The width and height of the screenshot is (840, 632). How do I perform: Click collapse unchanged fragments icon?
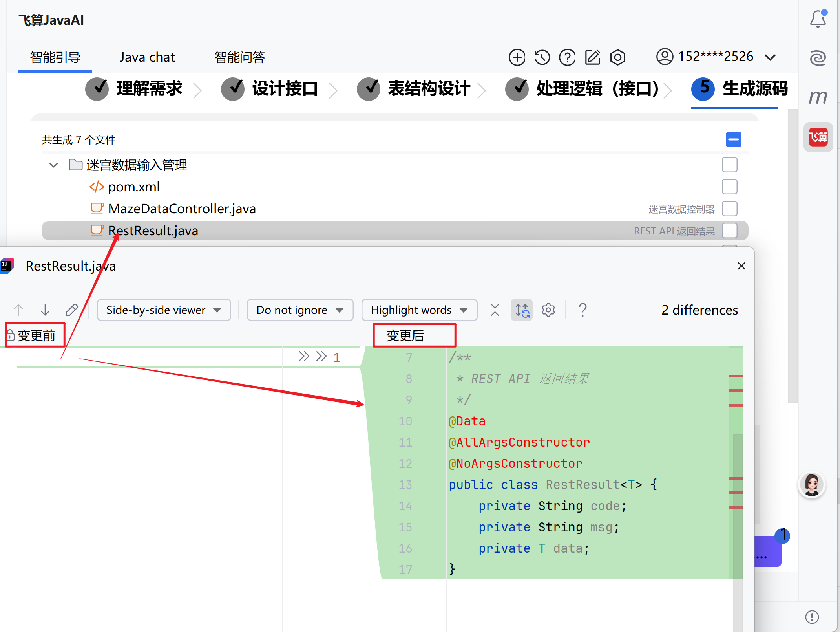click(x=495, y=310)
